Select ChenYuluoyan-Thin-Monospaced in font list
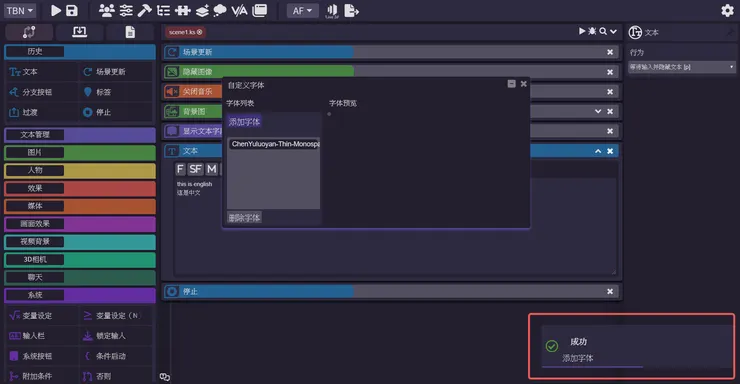Viewport: 740px width, 384px height. click(275, 144)
